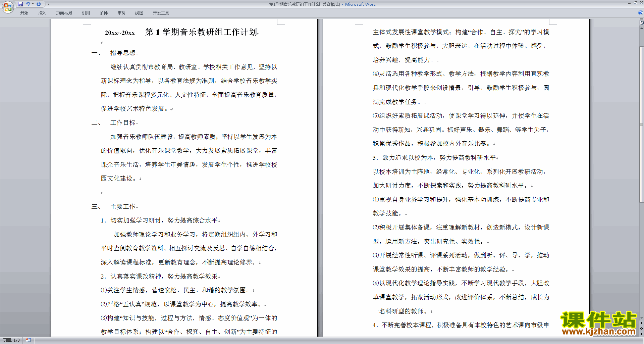Click the line 教学技能。
The image size is (644, 344).
tap(388, 213)
